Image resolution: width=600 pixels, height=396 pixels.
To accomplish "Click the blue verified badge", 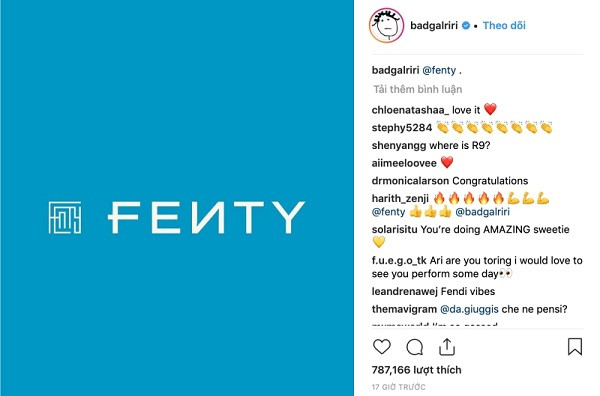I will (x=466, y=26).
